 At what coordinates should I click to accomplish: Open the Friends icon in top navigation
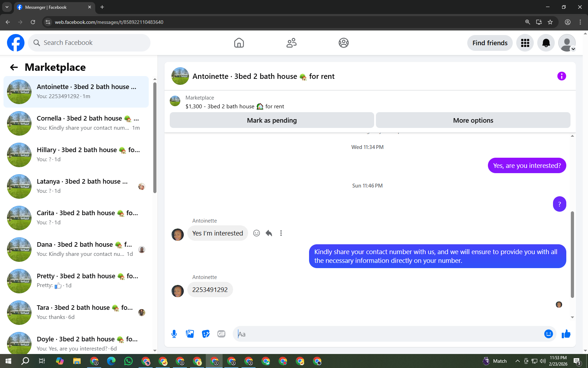[291, 43]
